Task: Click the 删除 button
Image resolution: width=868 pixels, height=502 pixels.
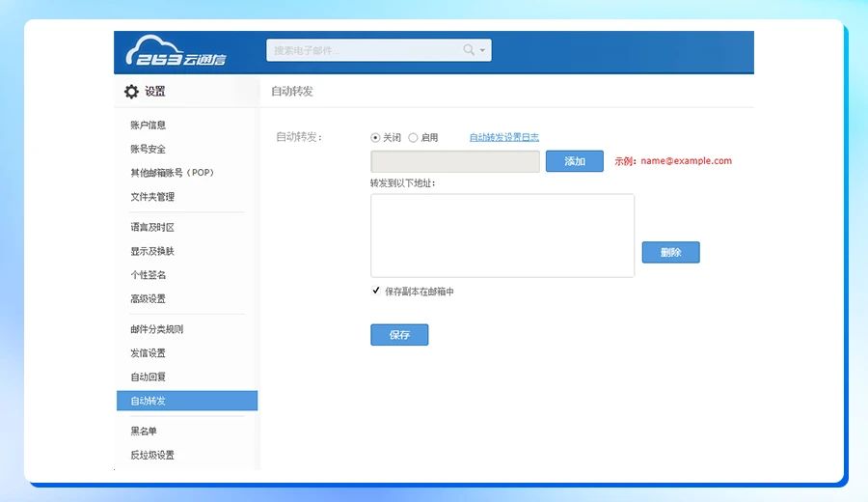Action: [x=670, y=252]
